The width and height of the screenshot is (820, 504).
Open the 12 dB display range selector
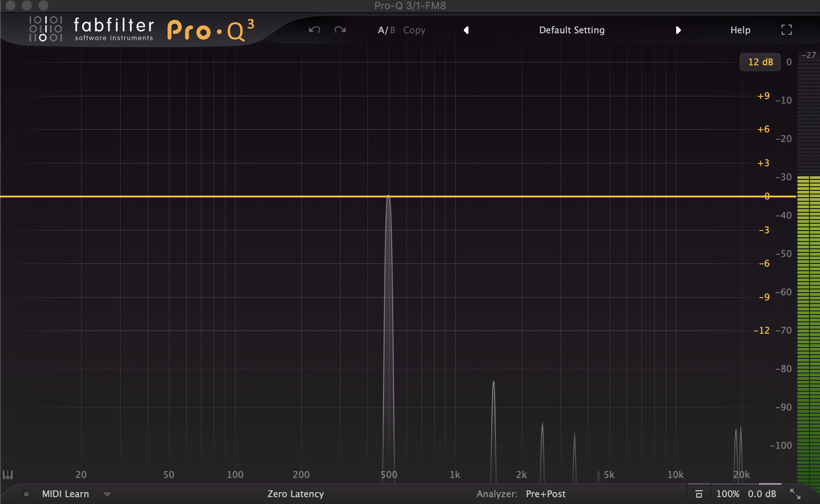(x=760, y=62)
